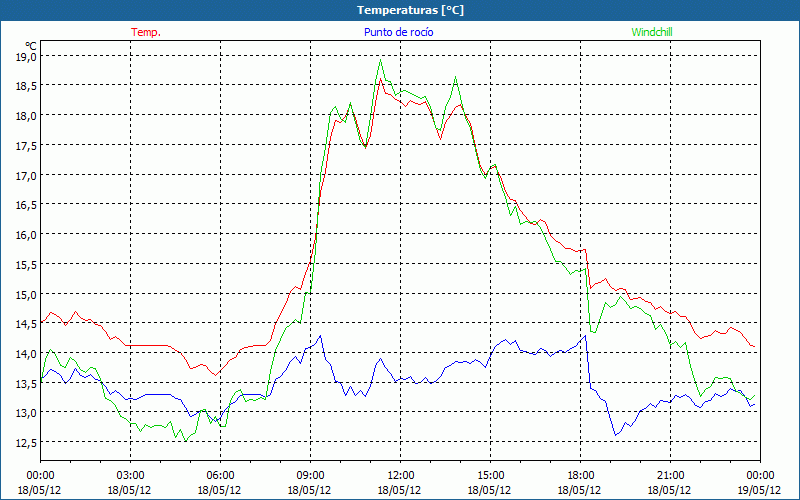Select the blue Punto de rocío legend label

click(x=398, y=32)
